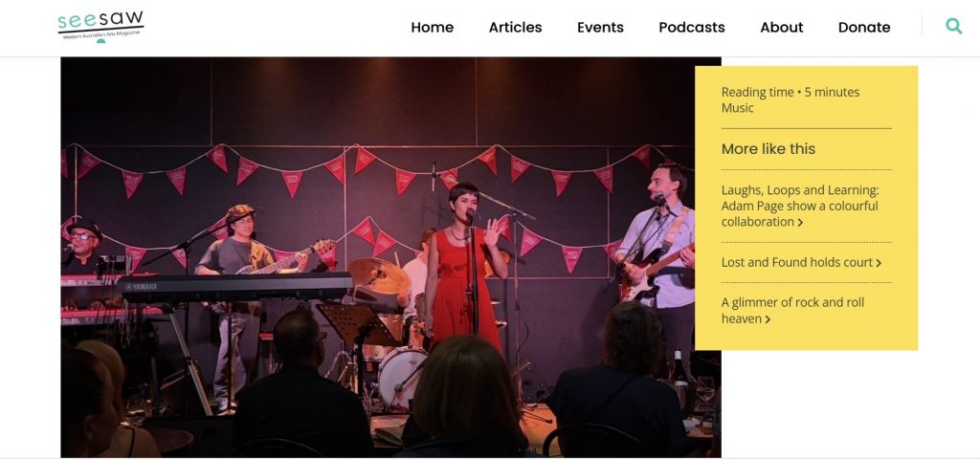
Task: Click chevron after rock and roll heaven
Action: coord(768,319)
